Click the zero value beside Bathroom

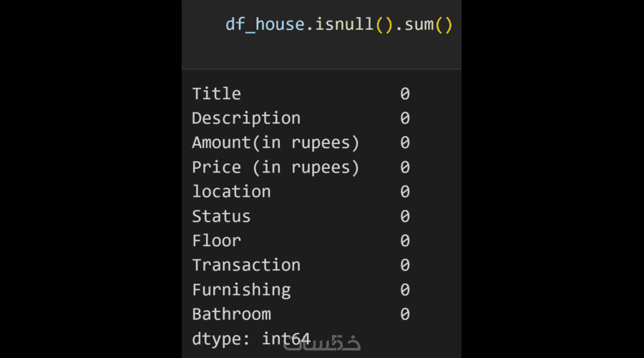click(x=405, y=314)
